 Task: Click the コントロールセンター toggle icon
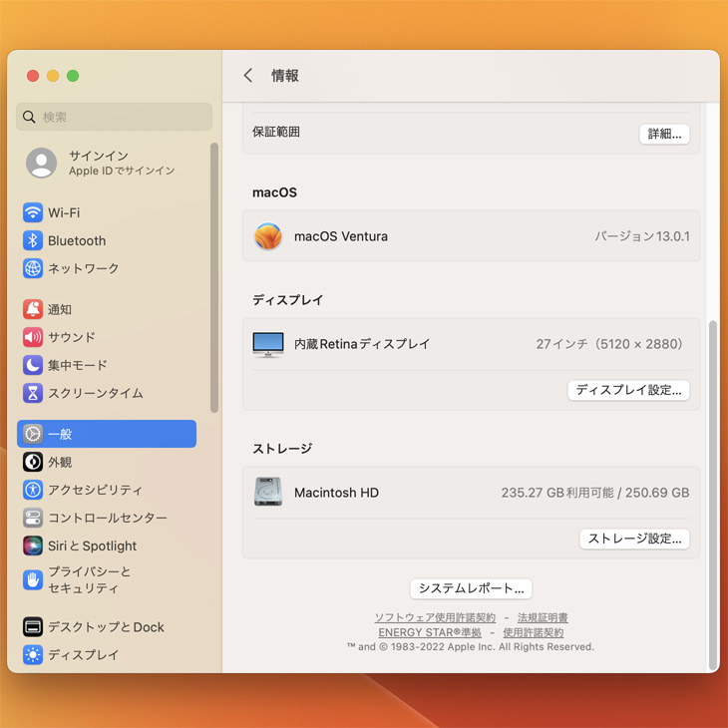coord(33,518)
